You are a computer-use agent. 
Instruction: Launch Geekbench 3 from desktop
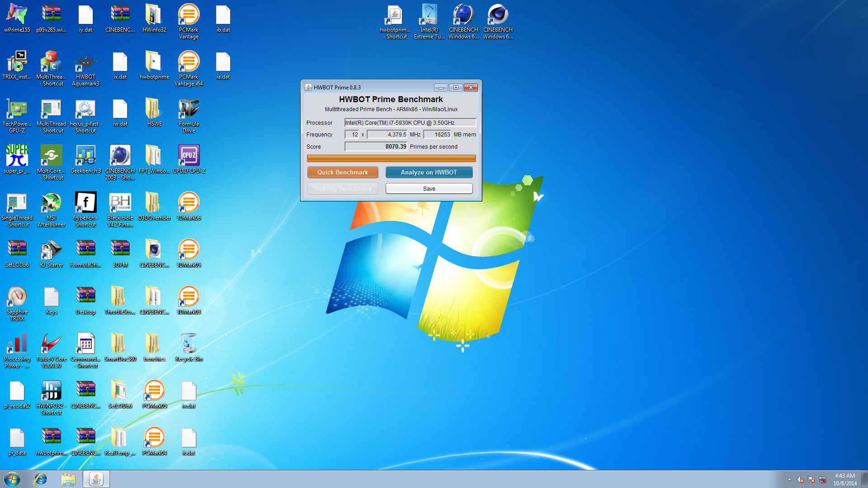coord(85,159)
